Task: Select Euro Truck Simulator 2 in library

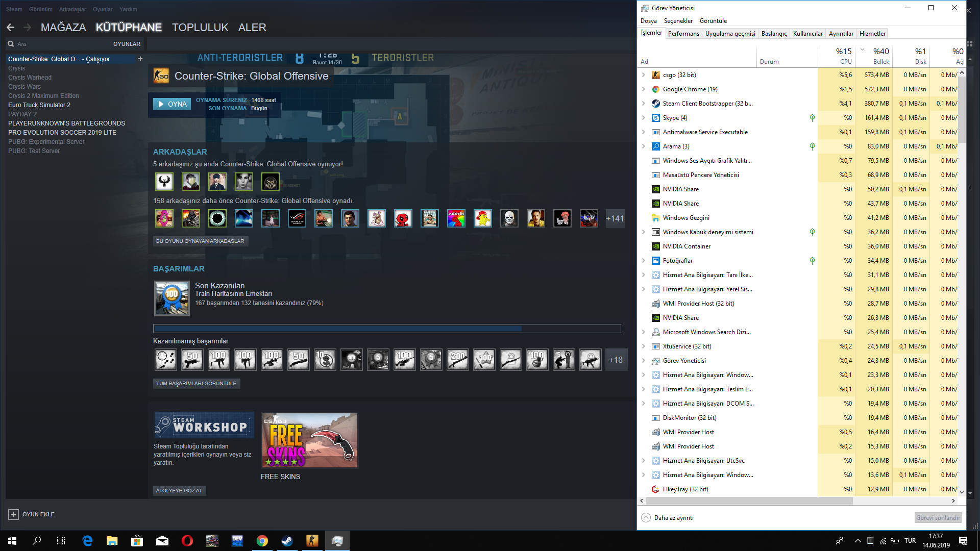Action: click(39, 105)
